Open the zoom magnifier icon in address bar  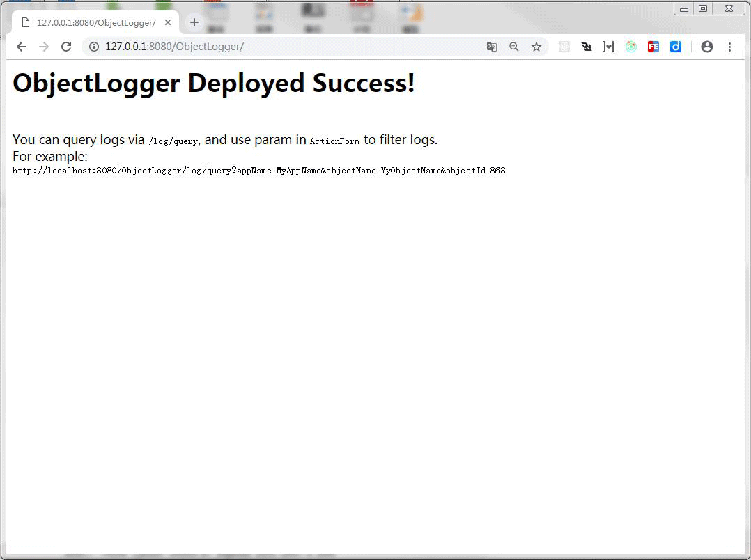[514, 47]
